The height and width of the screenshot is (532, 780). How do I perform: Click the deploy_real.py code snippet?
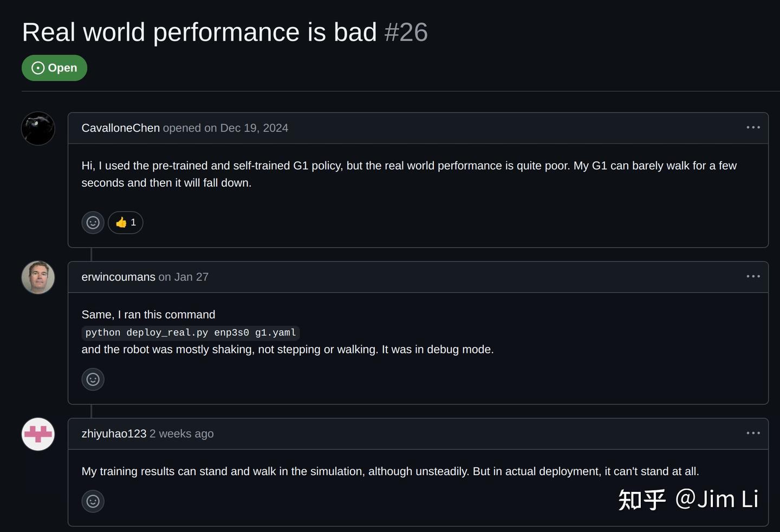click(x=191, y=333)
